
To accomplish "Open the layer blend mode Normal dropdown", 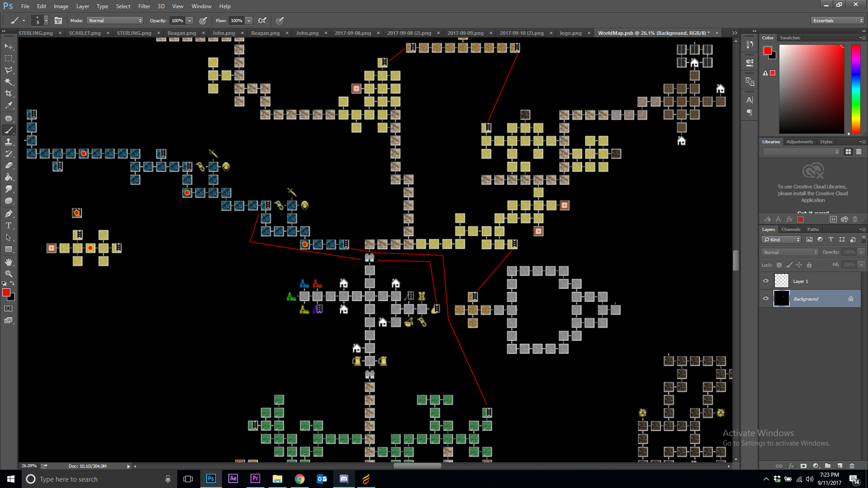I will pyautogui.click(x=790, y=252).
